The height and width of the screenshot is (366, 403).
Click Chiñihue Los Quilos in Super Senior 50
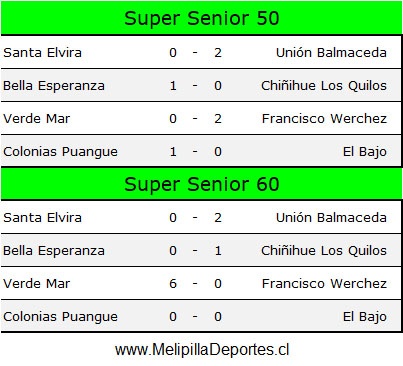click(324, 86)
